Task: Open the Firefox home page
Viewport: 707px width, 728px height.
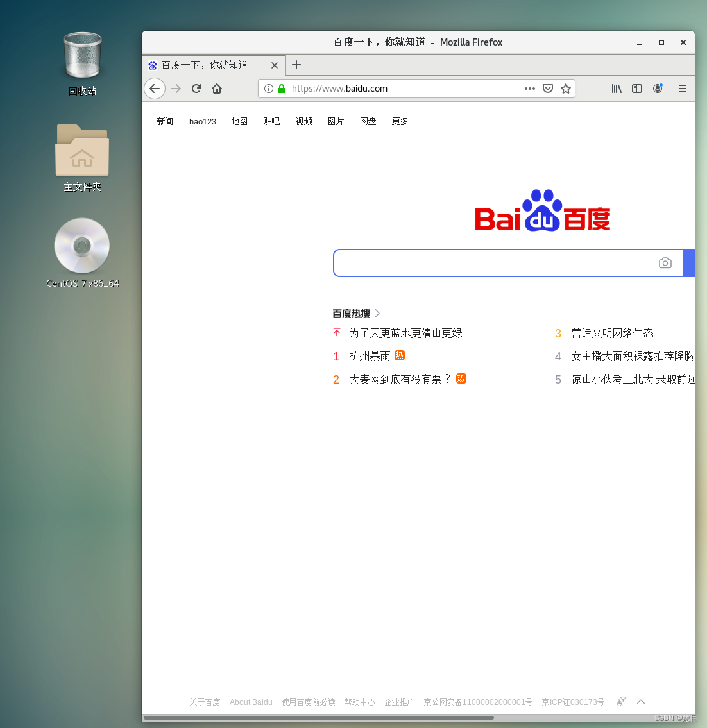Action: (x=217, y=89)
